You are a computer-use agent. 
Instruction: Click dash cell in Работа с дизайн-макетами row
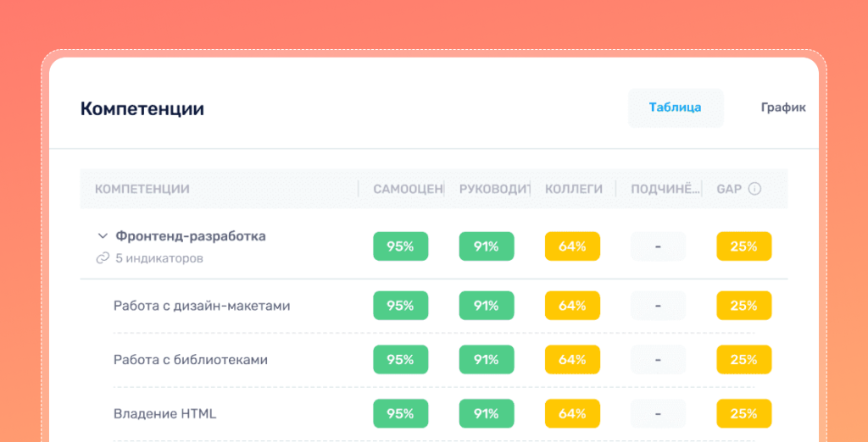point(658,306)
